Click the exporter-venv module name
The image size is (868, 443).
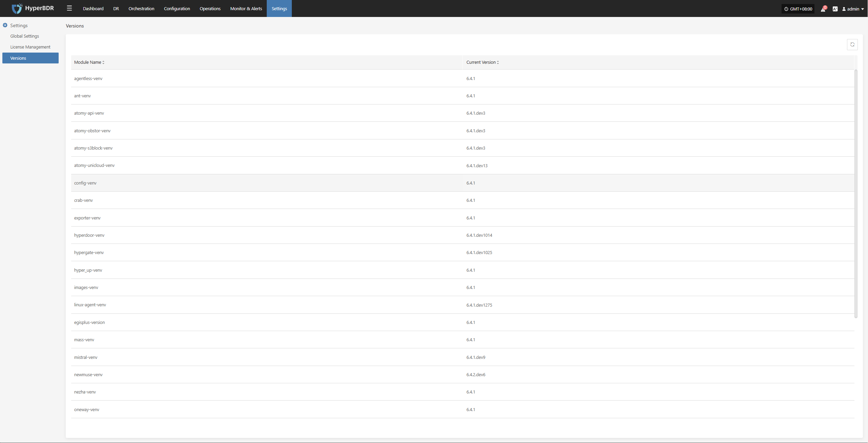[x=87, y=218]
